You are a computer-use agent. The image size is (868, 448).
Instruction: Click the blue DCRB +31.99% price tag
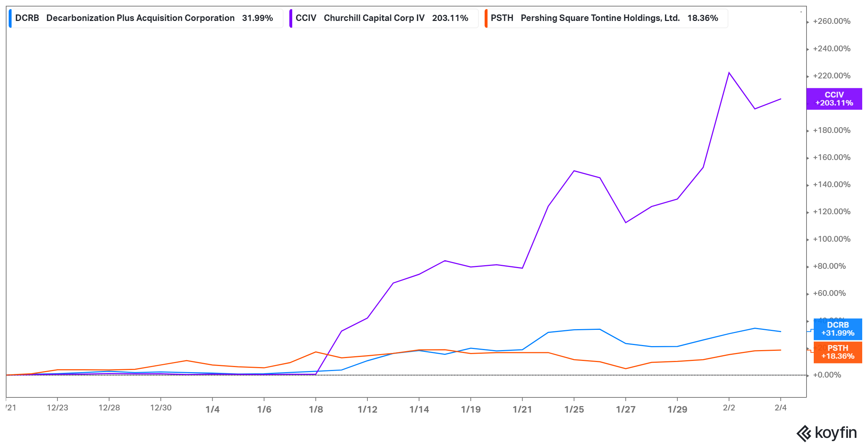tap(838, 329)
